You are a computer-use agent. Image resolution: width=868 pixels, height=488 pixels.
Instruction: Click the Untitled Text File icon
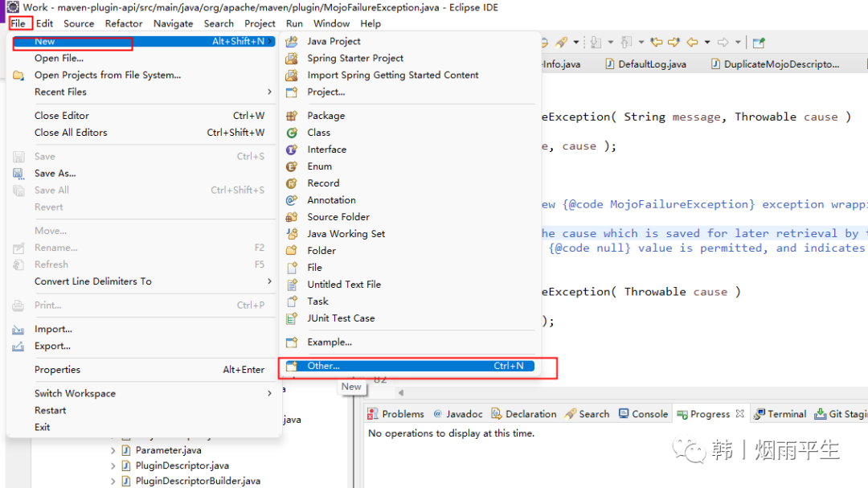coord(292,285)
